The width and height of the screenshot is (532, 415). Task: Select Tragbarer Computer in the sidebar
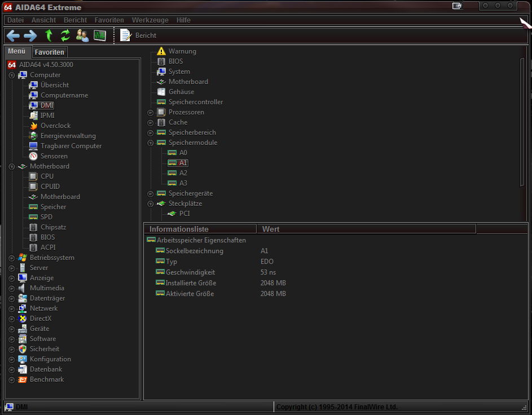(x=71, y=146)
